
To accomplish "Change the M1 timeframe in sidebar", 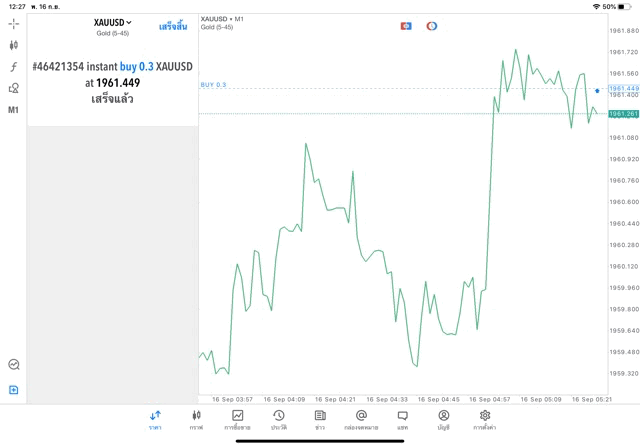I will click(x=13, y=110).
